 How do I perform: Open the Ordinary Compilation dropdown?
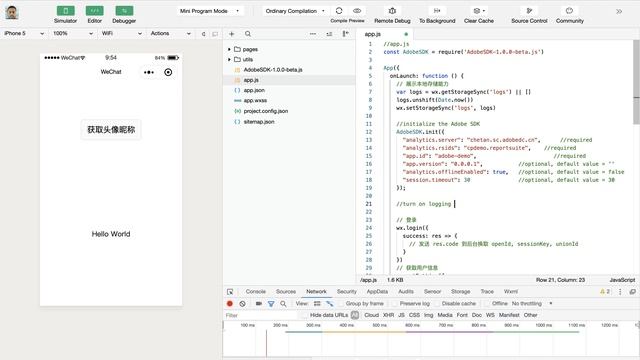pos(295,11)
